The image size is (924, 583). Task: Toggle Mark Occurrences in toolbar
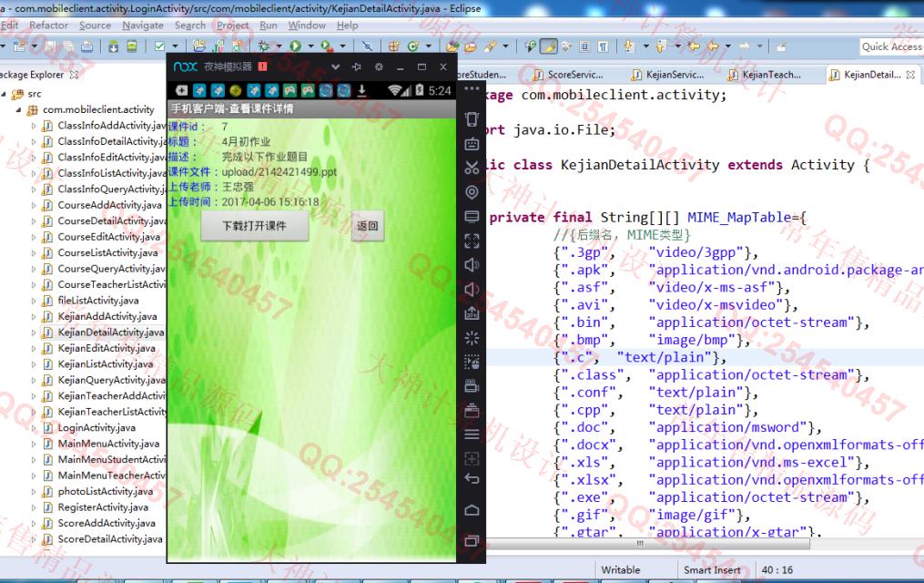549,46
